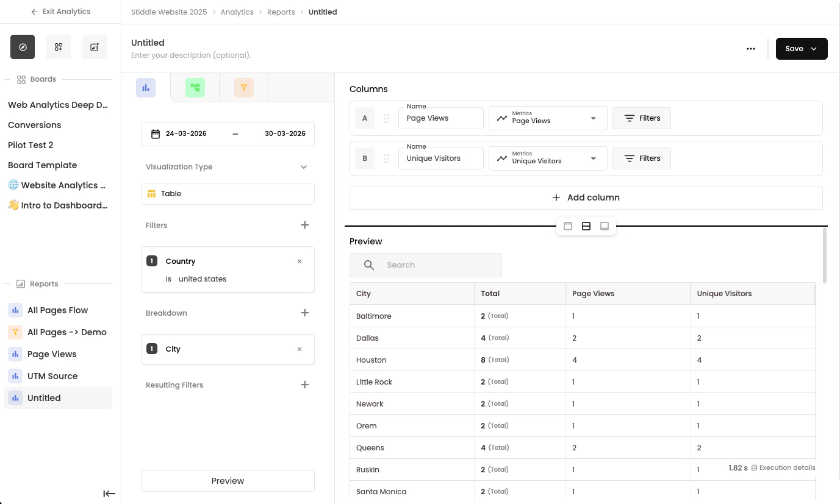840x504 pixels.
Task: Open the All Pages -> Demo report
Action: pos(58,332)
